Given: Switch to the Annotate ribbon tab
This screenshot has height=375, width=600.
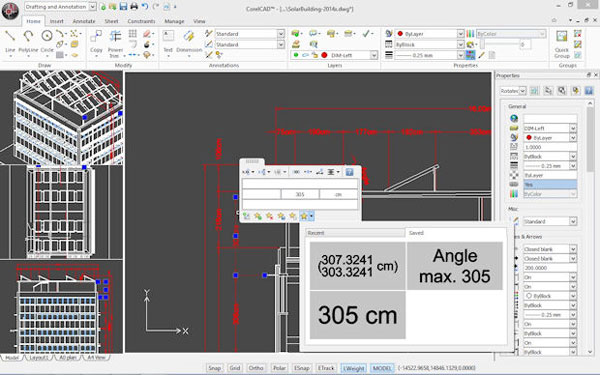Looking at the screenshot, I should (83, 21).
